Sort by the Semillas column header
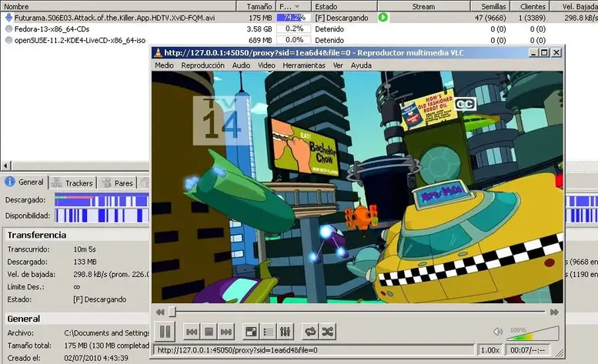Viewport: 598px width, 364px height. pos(490,6)
